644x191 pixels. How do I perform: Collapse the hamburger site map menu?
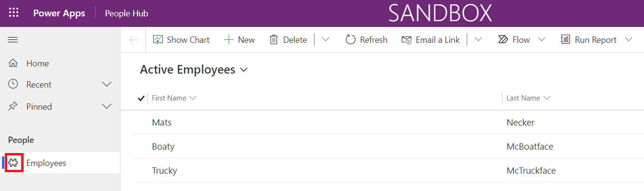13,40
